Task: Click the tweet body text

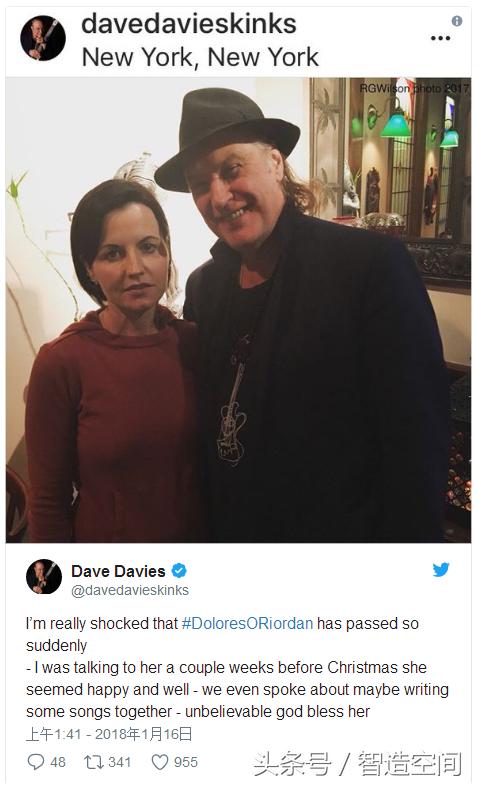Action: tap(237, 668)
